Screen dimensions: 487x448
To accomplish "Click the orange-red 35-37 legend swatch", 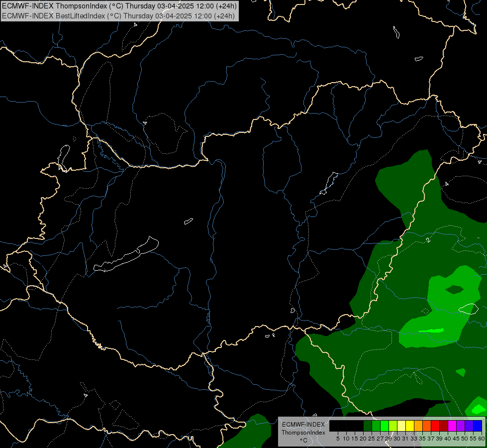I will [x=427, y=426].
